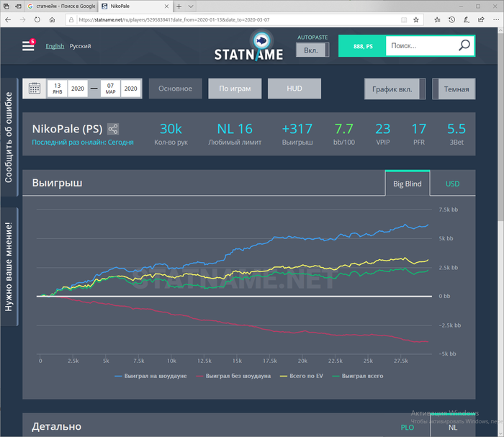Open the Основное tab
The height and width of the screenshot is (437, 504).
(176, 89)
